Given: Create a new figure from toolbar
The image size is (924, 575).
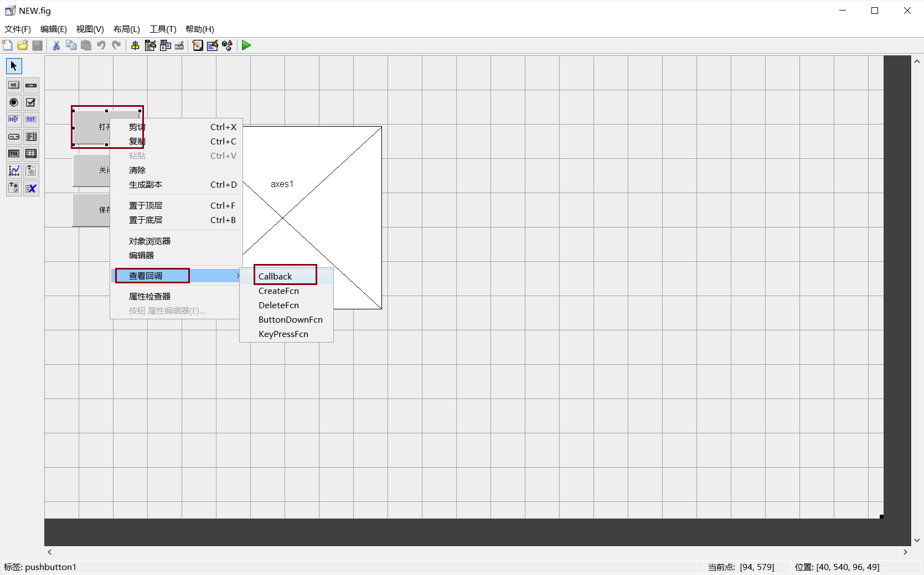Looking at the screenshot, I should pos(8,45).
